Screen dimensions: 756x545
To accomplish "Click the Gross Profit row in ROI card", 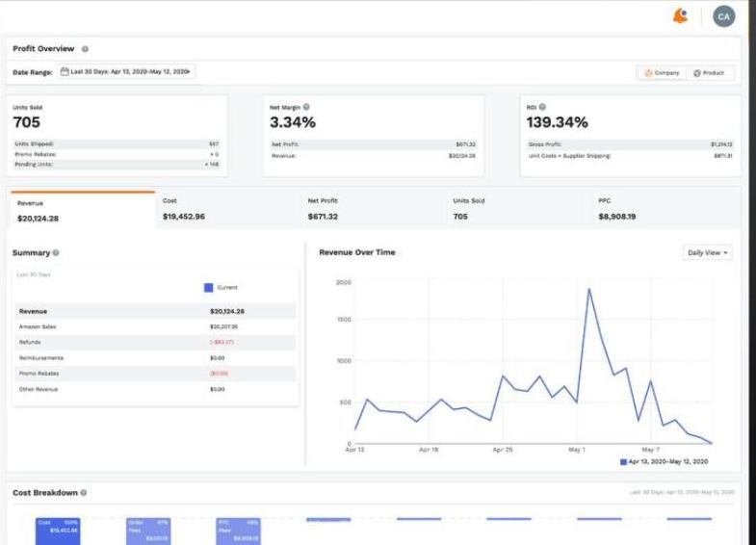I will click(x=631, y=144).
